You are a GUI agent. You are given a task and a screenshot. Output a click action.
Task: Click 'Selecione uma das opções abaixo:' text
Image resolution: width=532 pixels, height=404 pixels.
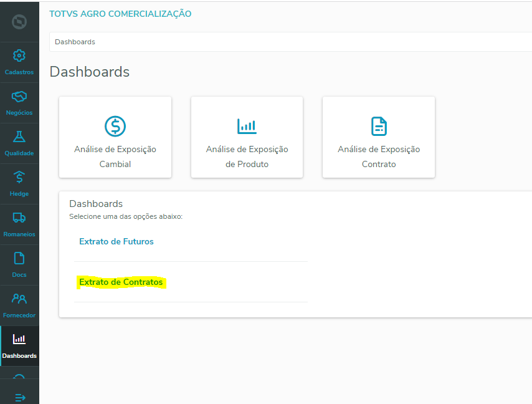coord(126,216)
